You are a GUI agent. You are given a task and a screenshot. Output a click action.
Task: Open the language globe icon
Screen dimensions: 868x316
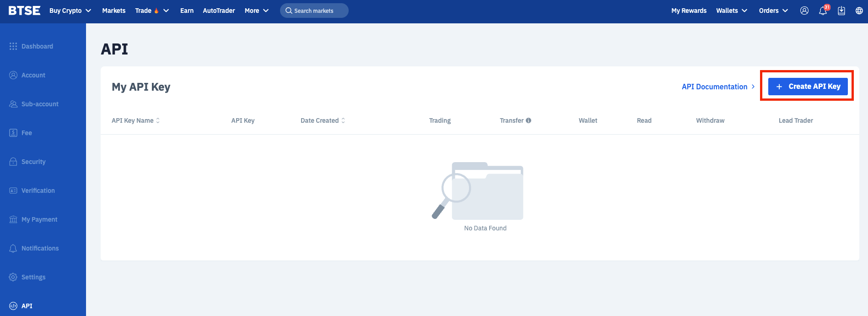click(859, 11)
